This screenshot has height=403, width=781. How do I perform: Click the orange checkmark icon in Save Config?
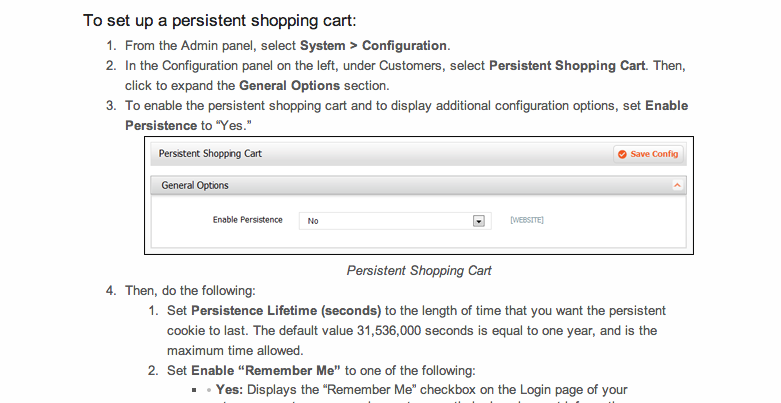(x=622, y=154)
